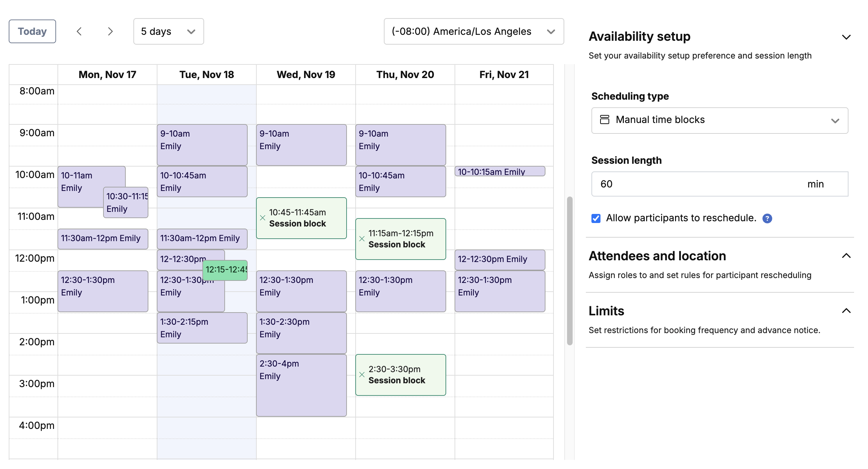
Task: Click help icon next to reschedule option
Action: click(x=767, y=218)
